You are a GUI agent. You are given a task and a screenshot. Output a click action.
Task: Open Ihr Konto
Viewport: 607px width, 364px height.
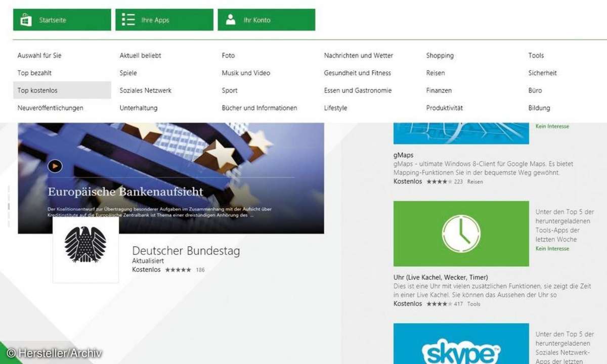(x=267, y=20)
